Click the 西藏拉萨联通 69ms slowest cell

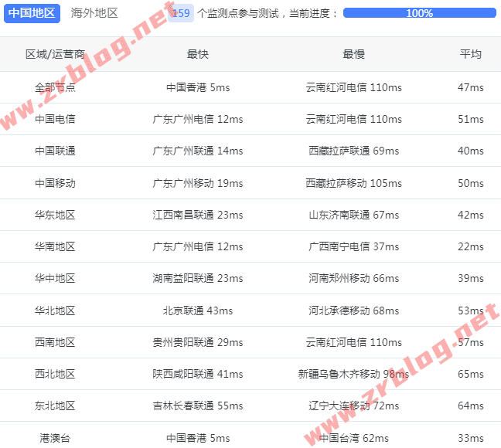click(353, 151)
